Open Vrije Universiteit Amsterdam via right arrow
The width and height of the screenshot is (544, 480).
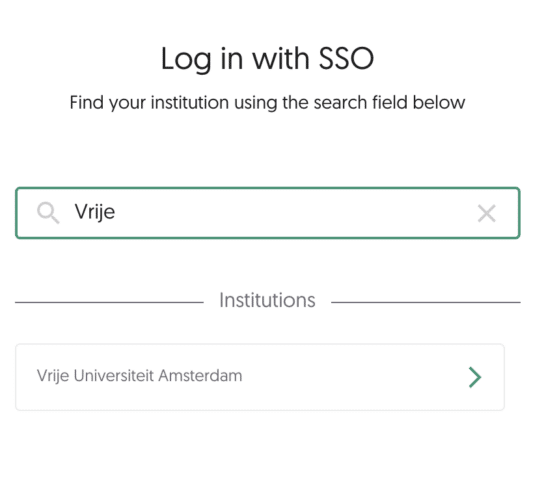click(x=475, y=377)
